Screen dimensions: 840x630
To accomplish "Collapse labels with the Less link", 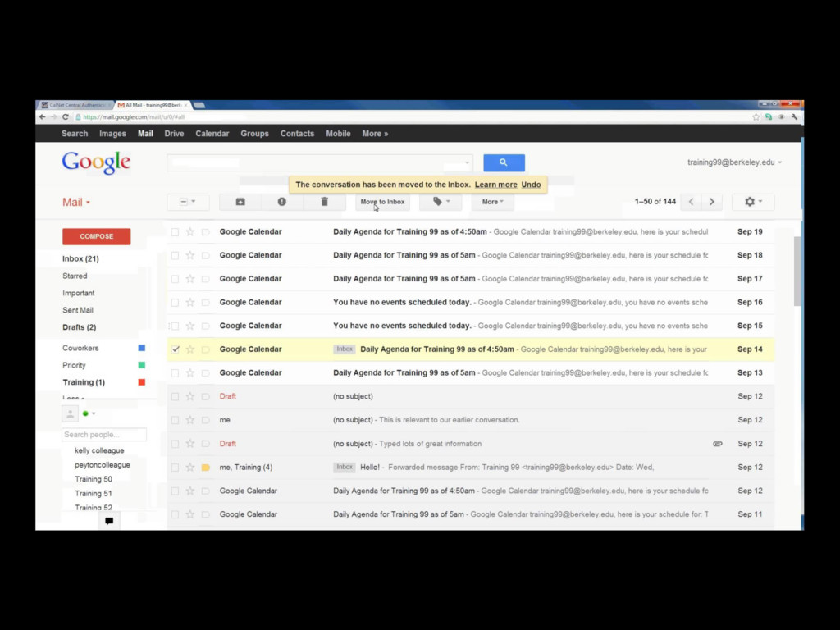I will tap(73, 398).
